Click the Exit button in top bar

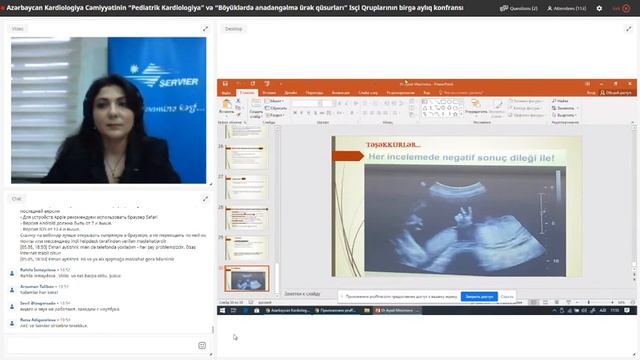621,8
